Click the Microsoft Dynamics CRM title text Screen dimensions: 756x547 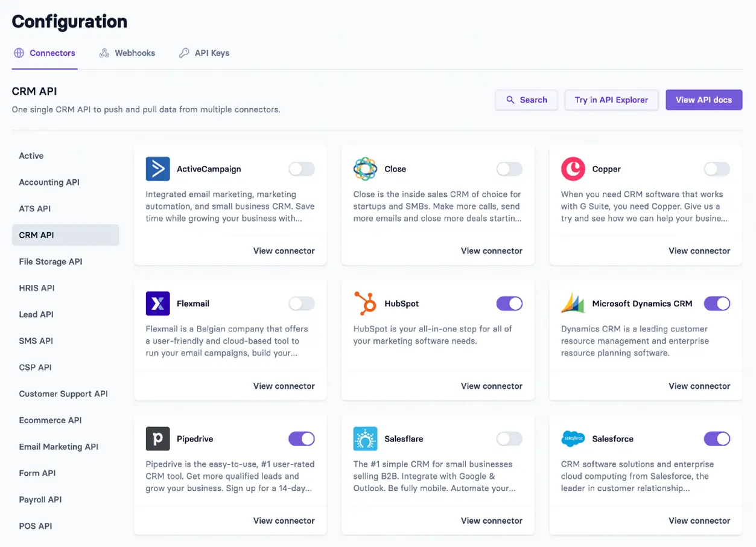642,304
